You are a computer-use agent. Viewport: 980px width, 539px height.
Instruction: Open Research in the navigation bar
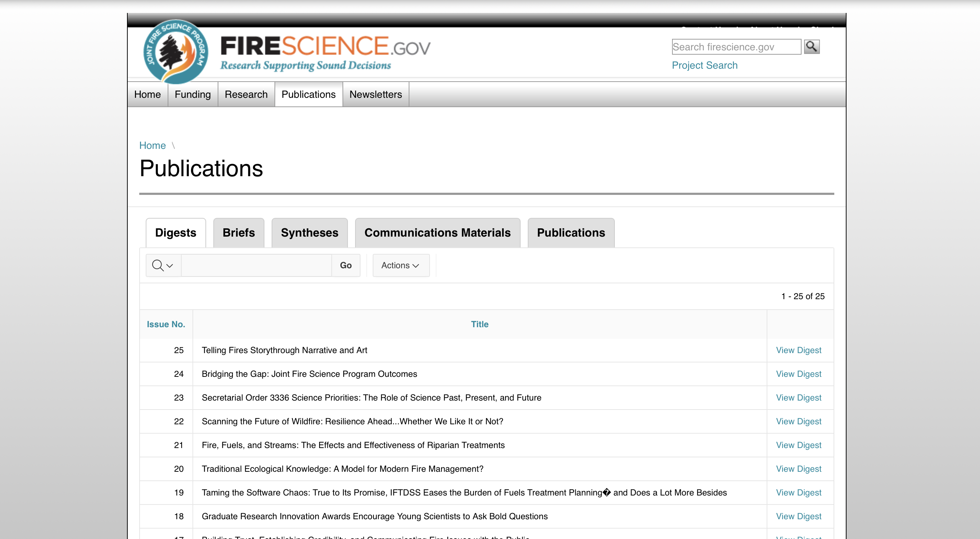[246, 94]
